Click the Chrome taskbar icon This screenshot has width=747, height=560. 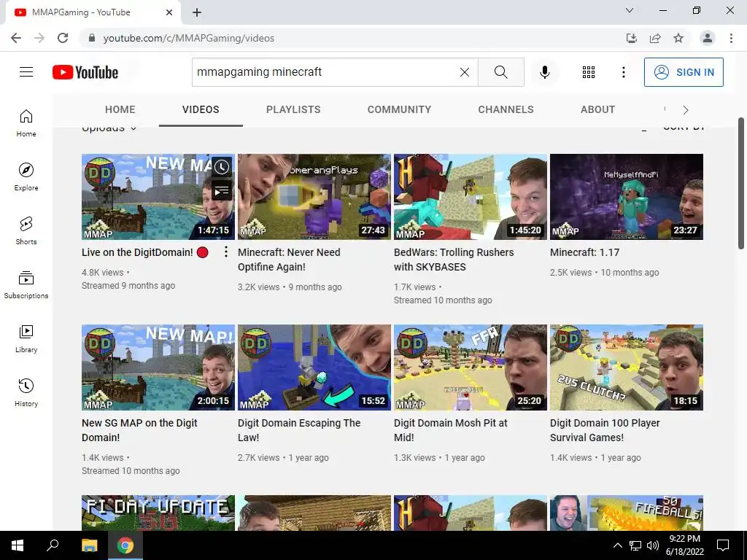125,545
